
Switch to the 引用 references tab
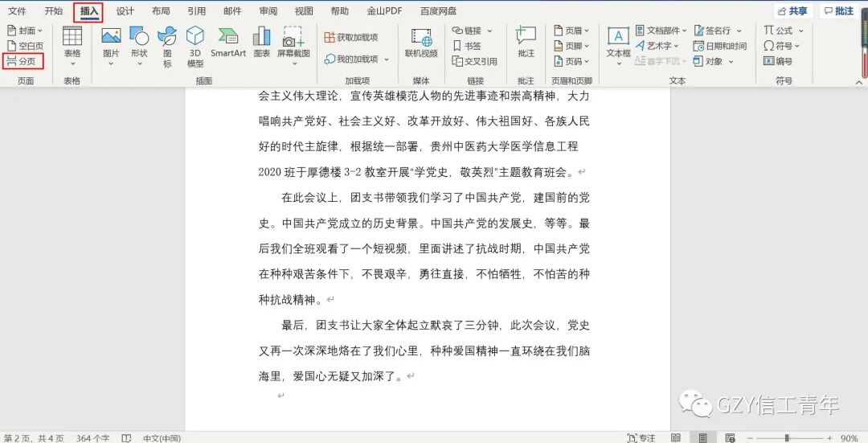coord(197,11)
